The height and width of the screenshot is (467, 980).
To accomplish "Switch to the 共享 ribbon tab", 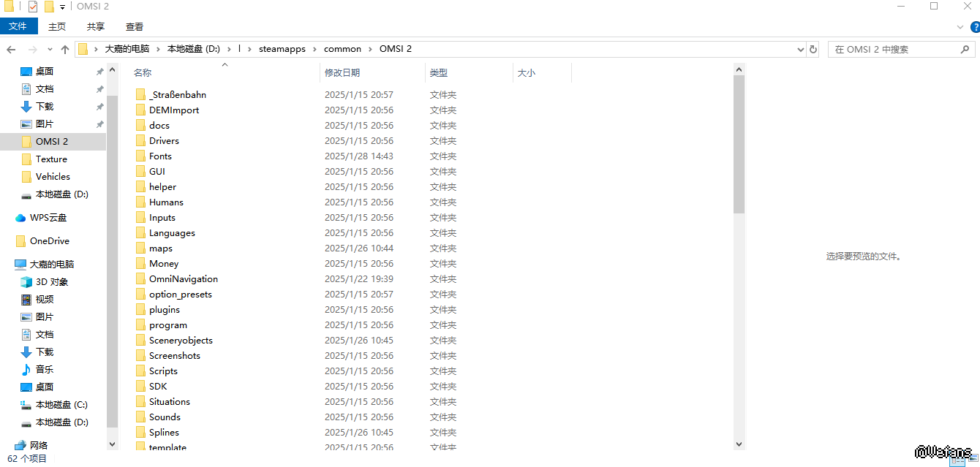I will [96, 26].
